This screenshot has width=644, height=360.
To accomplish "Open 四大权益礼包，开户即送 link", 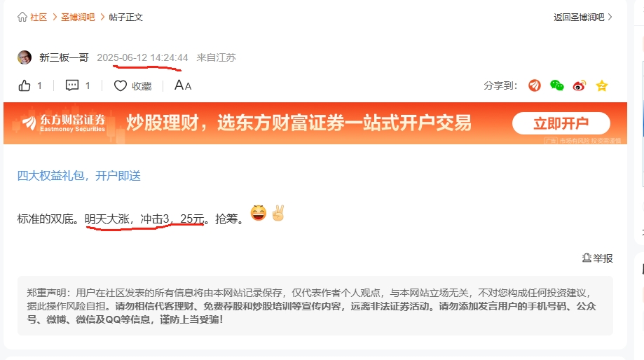I will pyautogui.click(x=79, y=176).
